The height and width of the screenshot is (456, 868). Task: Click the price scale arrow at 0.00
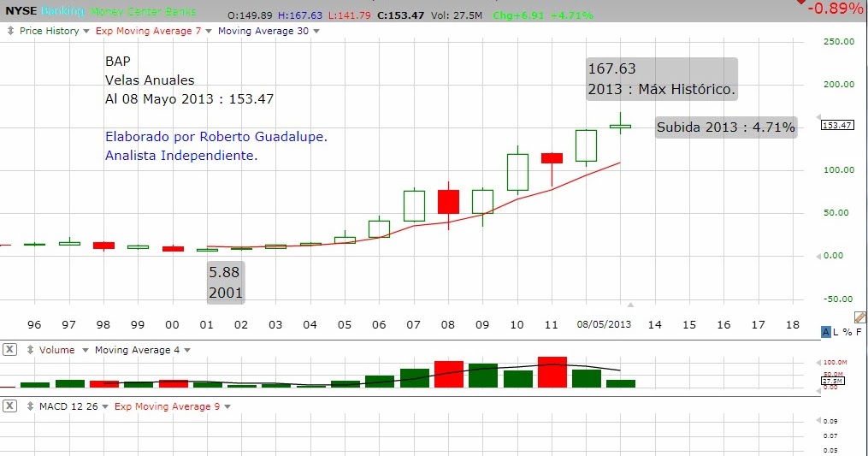point(818,256)
